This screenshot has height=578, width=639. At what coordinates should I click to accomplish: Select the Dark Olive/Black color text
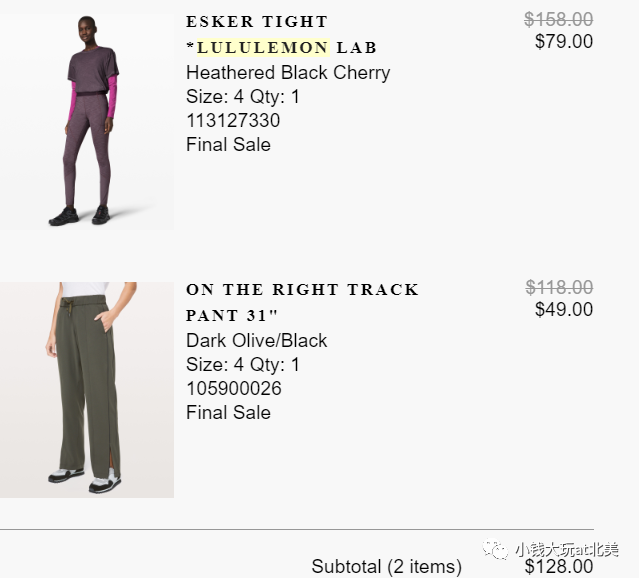point(257,341)
